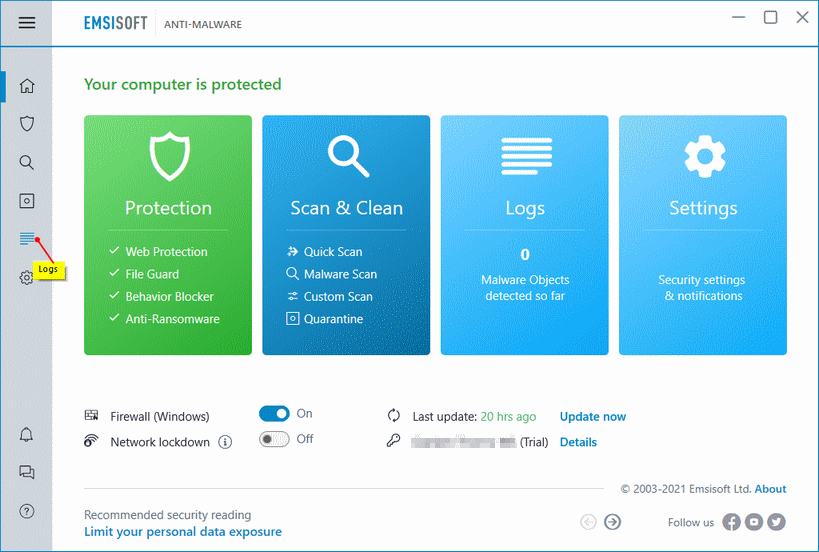819x552 pixels.
Task: Open license Details link
Action: point(578,442)
